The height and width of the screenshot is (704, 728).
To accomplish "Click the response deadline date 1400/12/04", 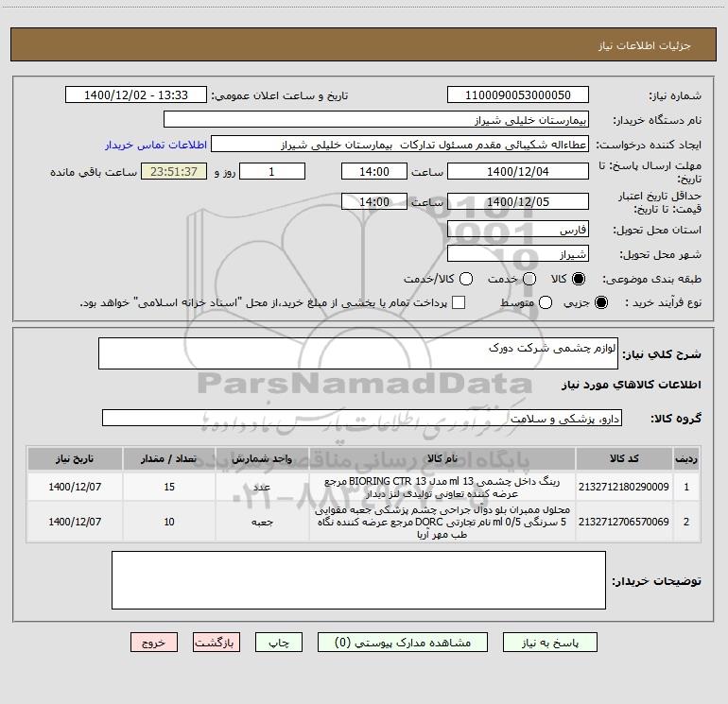I will [x=518, y=171].
